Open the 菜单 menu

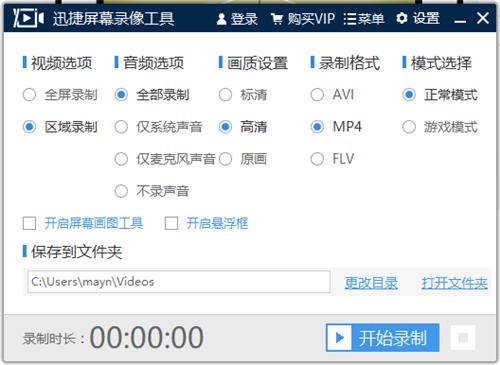(x=364, y=19)
